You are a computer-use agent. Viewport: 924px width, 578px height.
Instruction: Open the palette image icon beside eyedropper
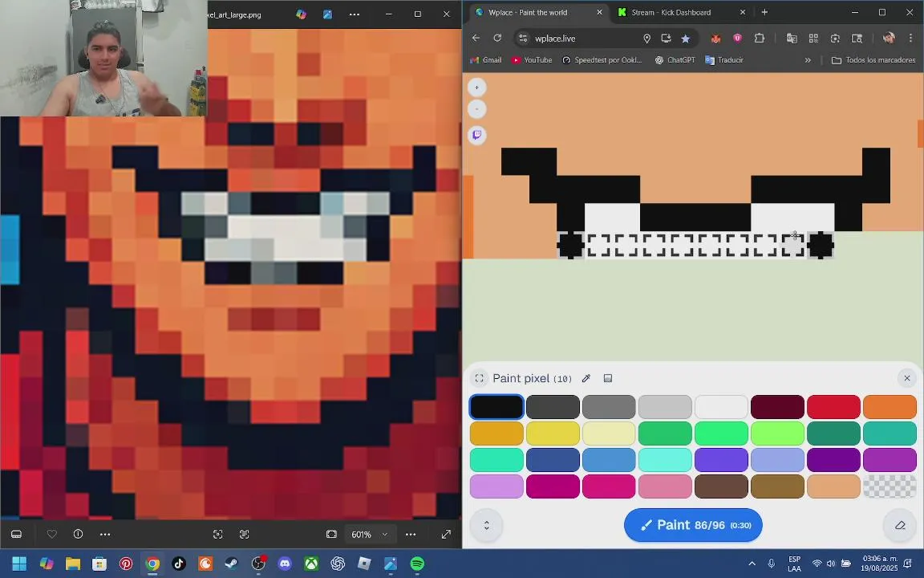pyautogui.click(x=607, y=379)
